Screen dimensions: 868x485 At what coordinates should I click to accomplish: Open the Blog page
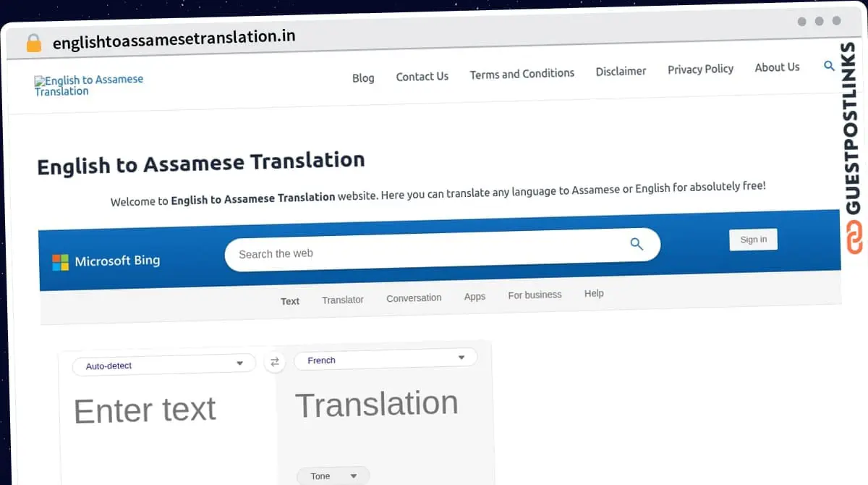click(363, 77)
